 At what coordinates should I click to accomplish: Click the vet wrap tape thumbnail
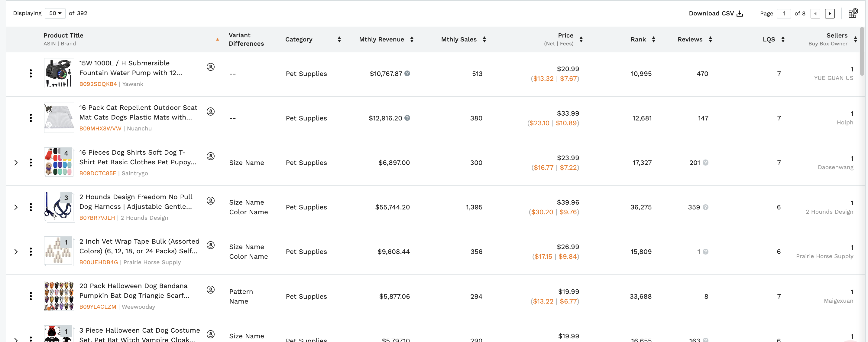coord(59,251)
